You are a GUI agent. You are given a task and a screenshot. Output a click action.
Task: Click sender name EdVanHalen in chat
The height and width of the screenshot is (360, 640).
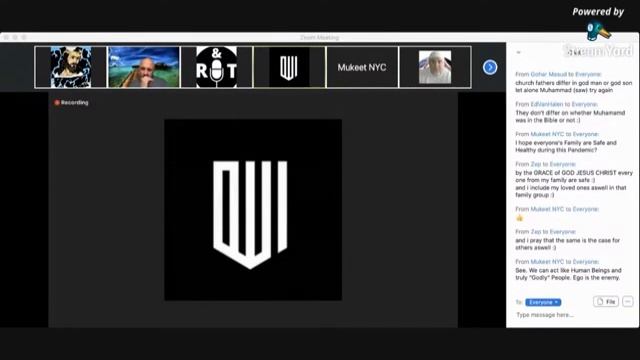[x=547, y=104]
